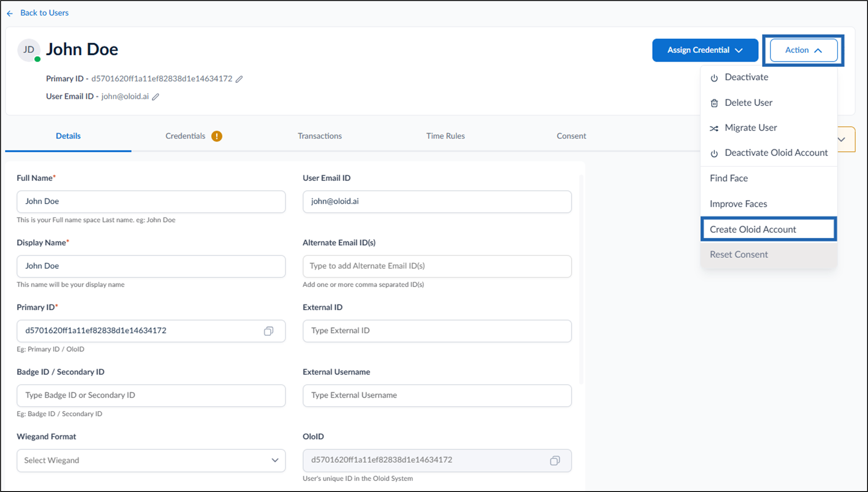Click the back arrow icon beside Back to Users
This screenshot has height=492, width=868.
click(x=10, y=14)
